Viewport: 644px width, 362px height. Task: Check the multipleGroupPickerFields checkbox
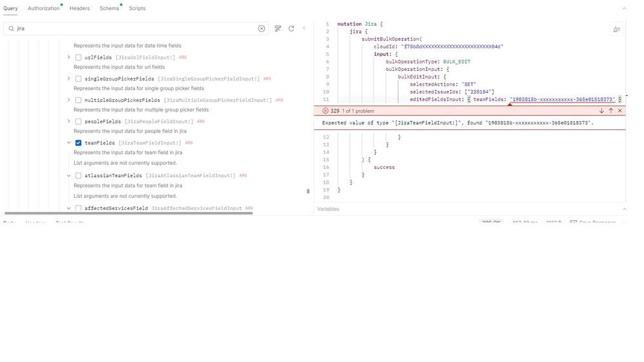tap(78, 100)
